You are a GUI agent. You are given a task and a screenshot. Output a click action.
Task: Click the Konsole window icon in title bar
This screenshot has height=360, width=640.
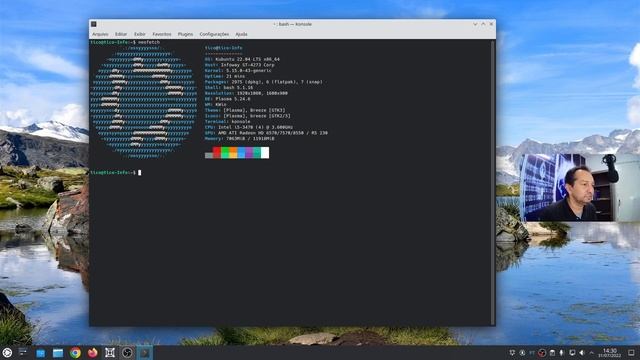pos(93,24)
